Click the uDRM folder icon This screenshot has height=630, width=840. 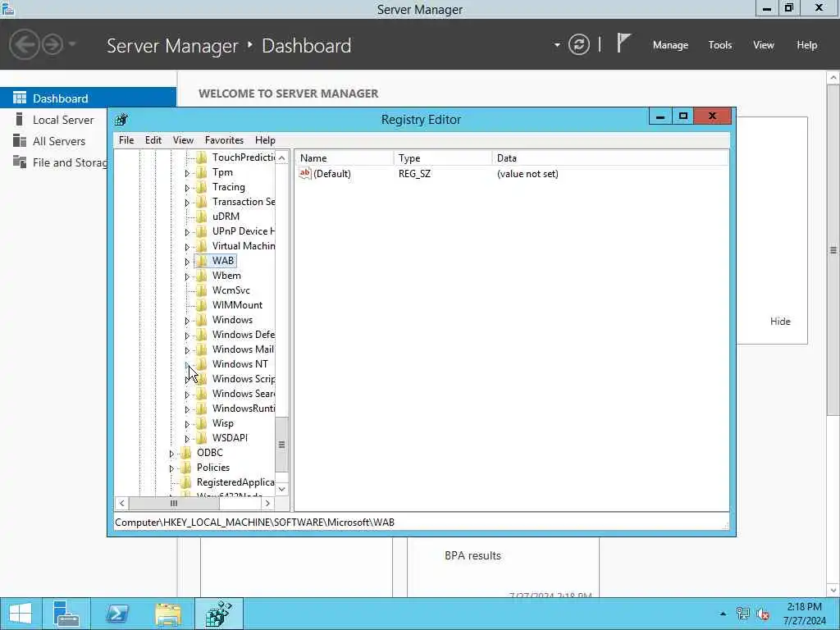(202, 217)
